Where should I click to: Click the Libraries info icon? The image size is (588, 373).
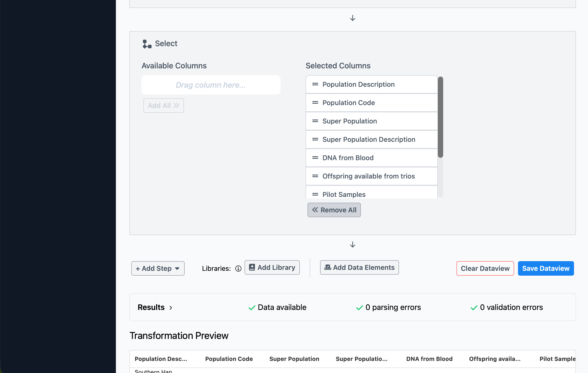coord(238,269)
